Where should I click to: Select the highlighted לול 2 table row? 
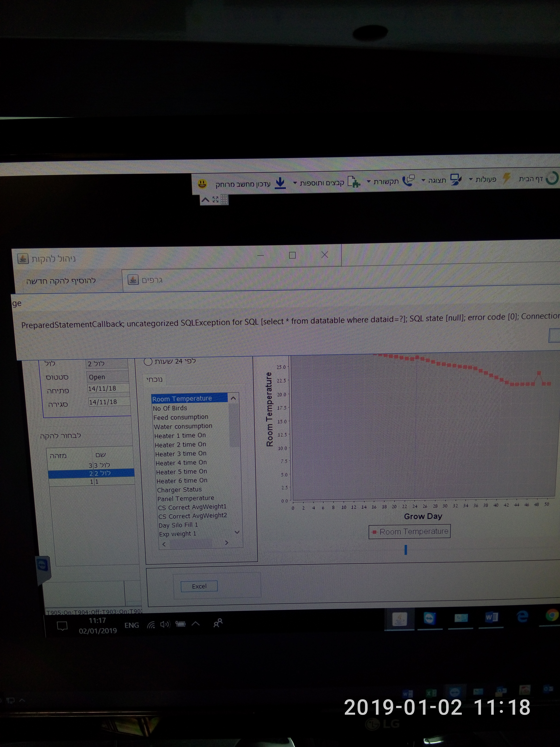(91, 473)
